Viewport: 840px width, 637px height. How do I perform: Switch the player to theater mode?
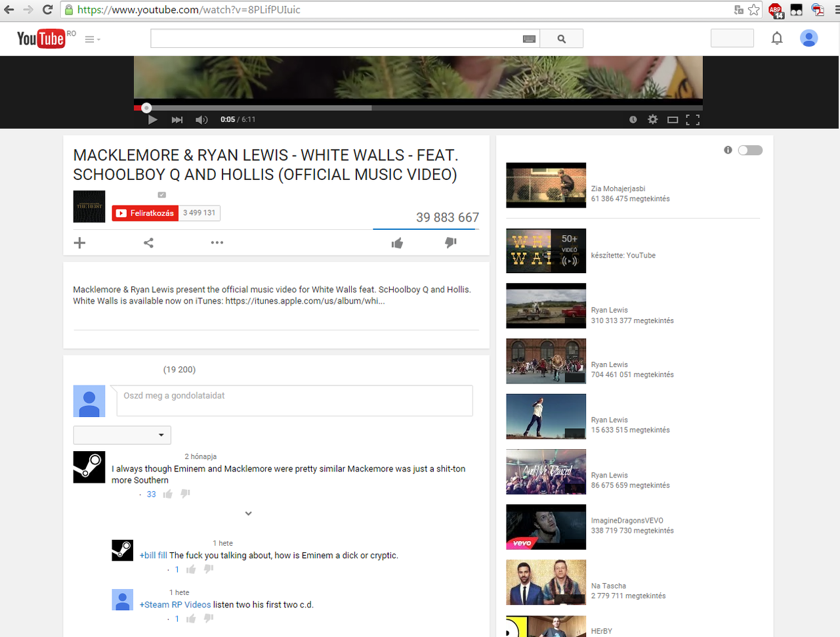pos(673,120)
